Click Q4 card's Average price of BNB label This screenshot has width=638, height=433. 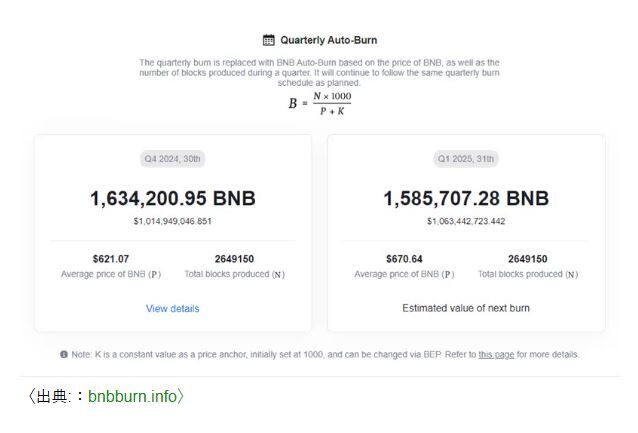click(111, 274)
